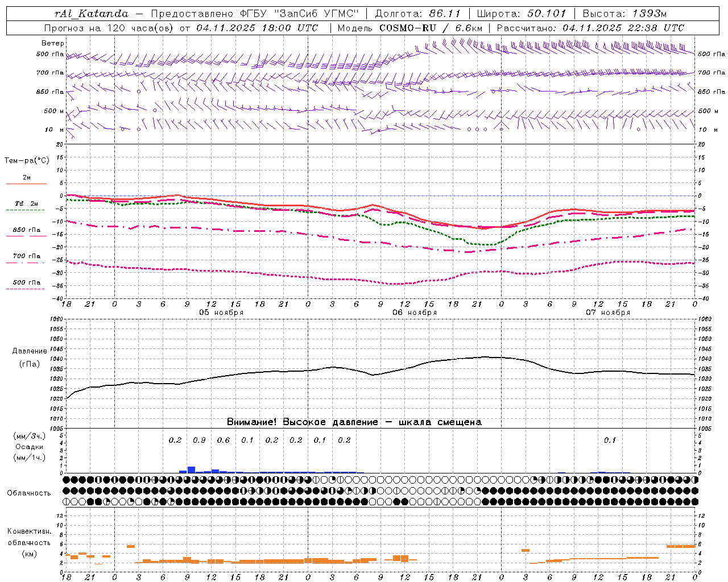The height and width of the screenshot is (582, 728).
Task: Click the 500 гПа temperature legend entry
Action: pos(27,282)
